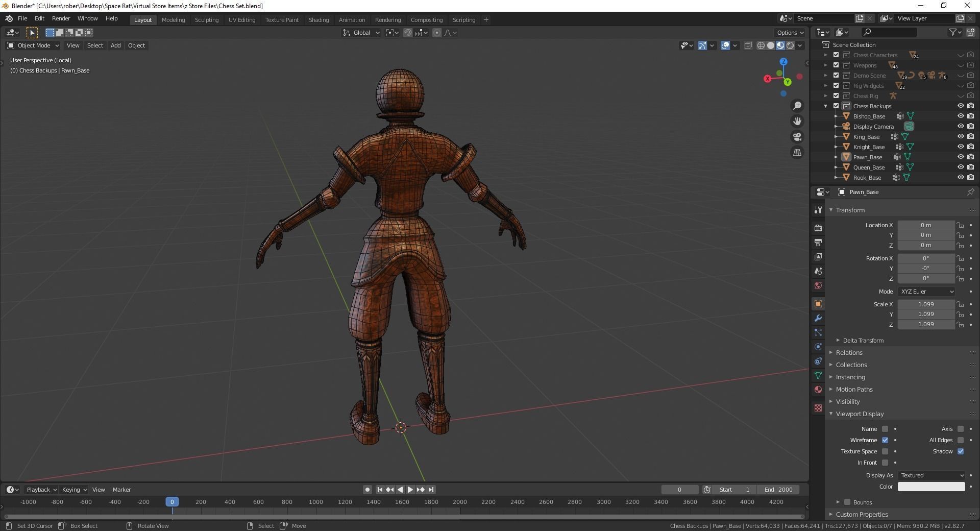Hide Pawn_Base using its eye icon
This screenshot has width=980, height=531.
pyautogui.click(x=960, y=157)
